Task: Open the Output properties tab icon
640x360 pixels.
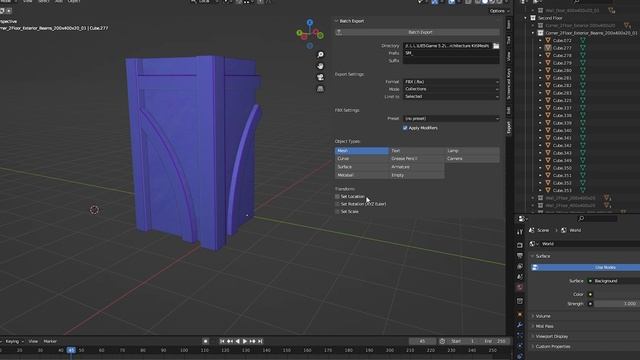Action: tap(520, 256)
